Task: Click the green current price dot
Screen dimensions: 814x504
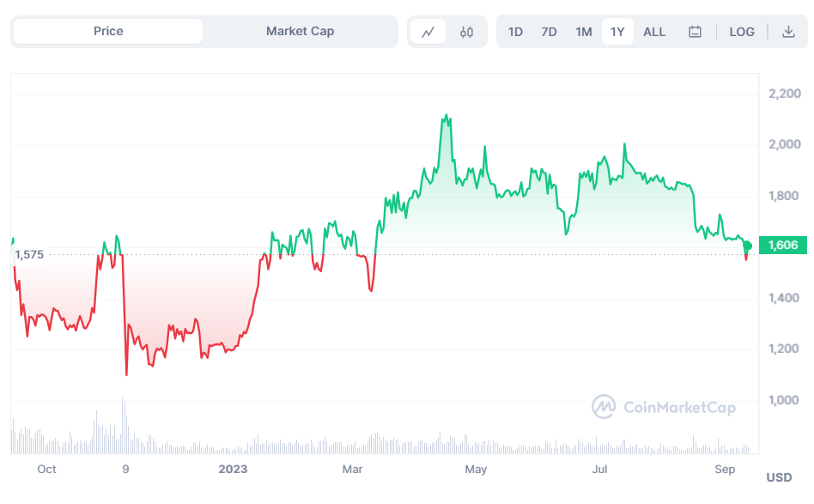Action: [747, 246]
